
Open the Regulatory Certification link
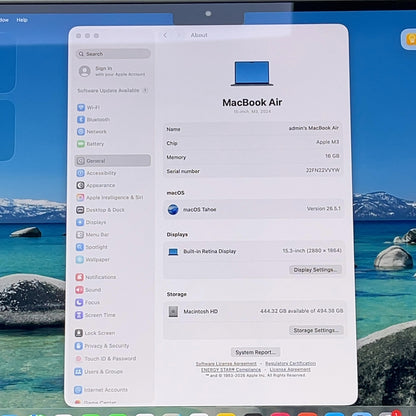tap(290, 363)
